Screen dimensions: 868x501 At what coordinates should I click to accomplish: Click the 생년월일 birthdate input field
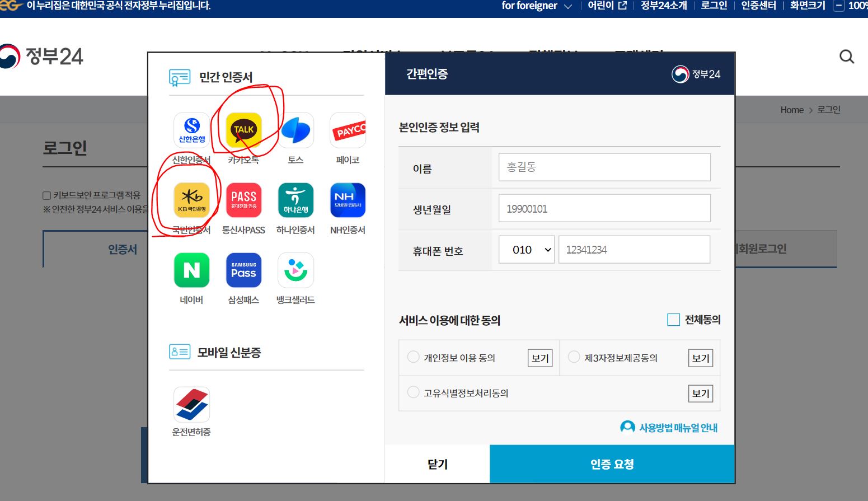604,208
